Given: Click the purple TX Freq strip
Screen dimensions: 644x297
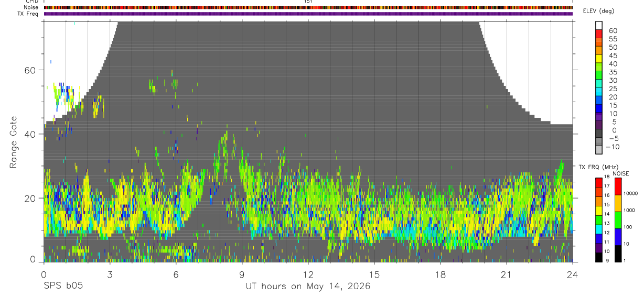Looking at the screenshot, I should (308, 14).
